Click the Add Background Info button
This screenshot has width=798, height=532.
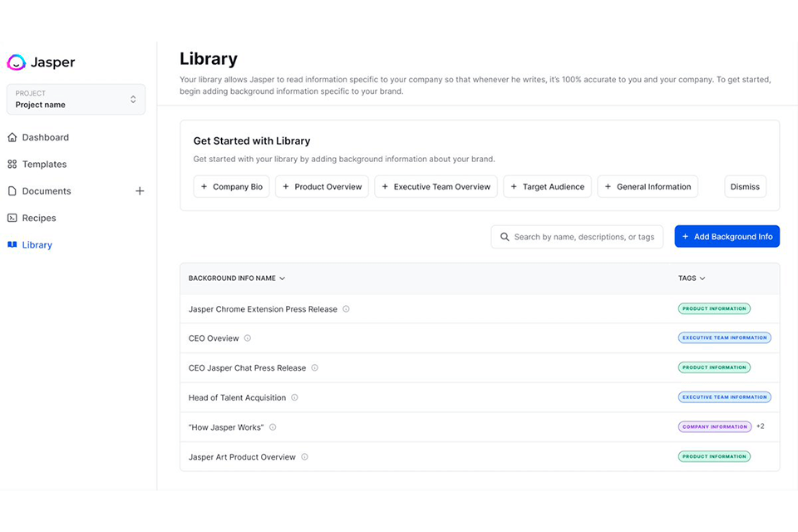(x=727, y=237)
